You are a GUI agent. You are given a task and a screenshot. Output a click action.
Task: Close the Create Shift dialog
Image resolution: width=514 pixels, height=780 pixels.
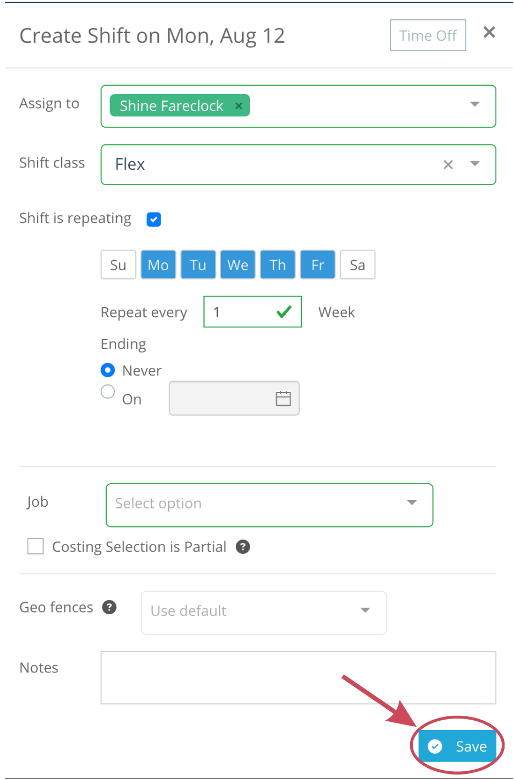pyautogui.click(x=489, y=32)
